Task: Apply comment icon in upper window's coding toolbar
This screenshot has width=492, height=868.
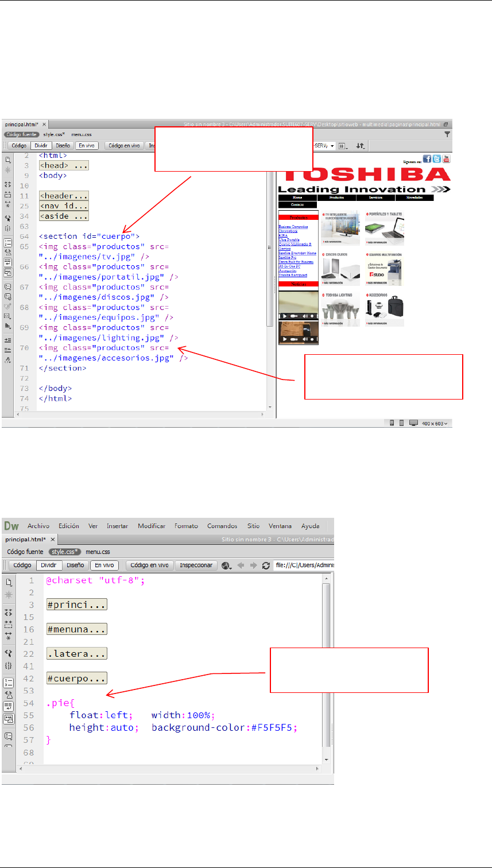Action: tap(8, 286)
